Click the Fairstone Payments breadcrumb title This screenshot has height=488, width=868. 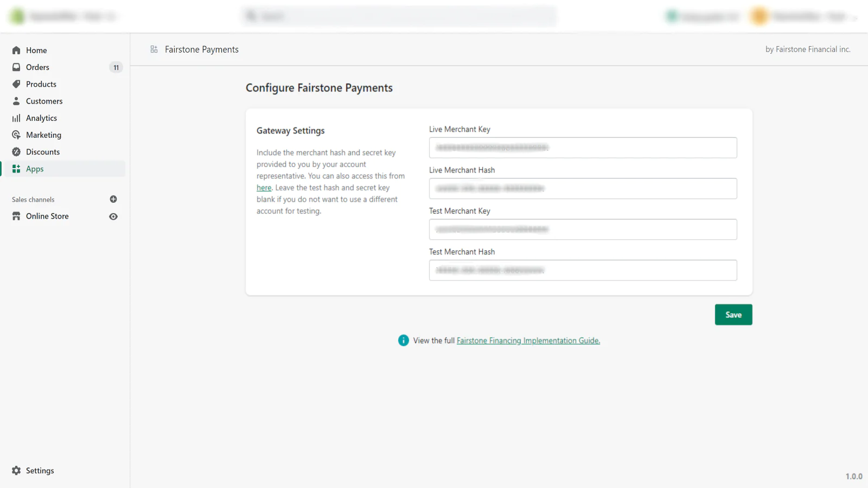click(202, 49)
